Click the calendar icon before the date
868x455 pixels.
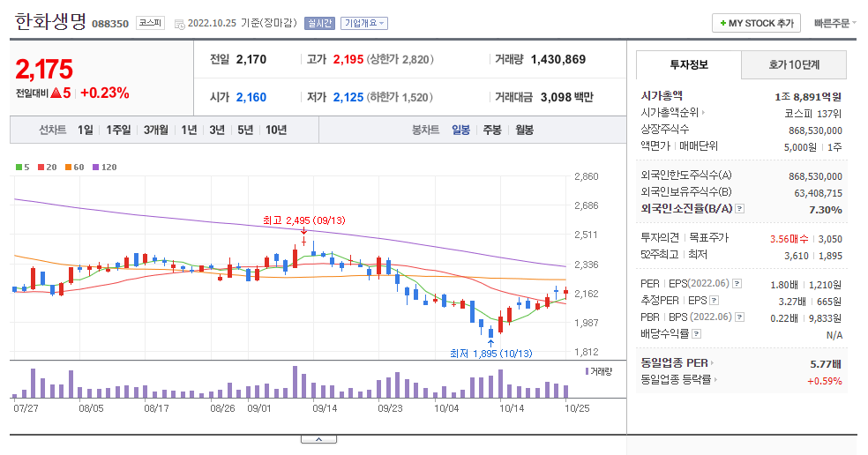click(x=179, y=24)
